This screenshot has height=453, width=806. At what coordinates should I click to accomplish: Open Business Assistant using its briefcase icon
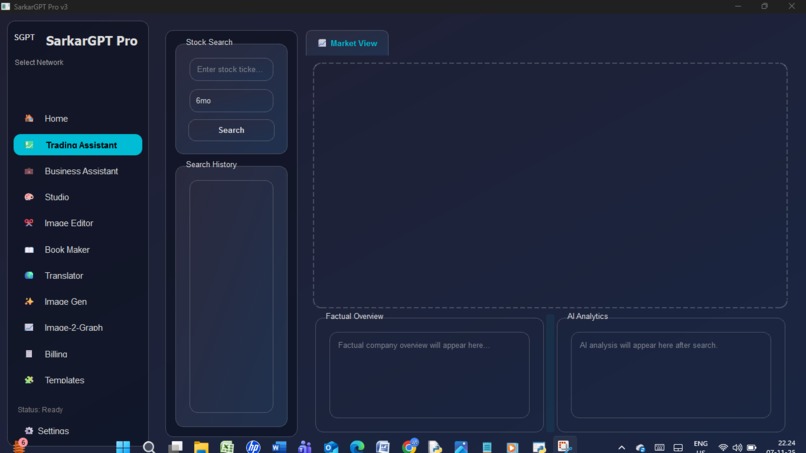click(x=29, y=171)
